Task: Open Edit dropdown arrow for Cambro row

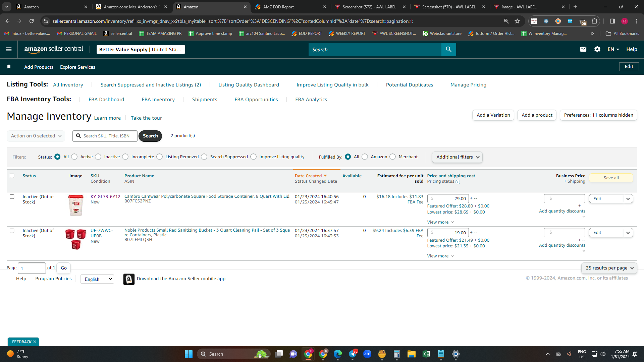Action: 628,199
